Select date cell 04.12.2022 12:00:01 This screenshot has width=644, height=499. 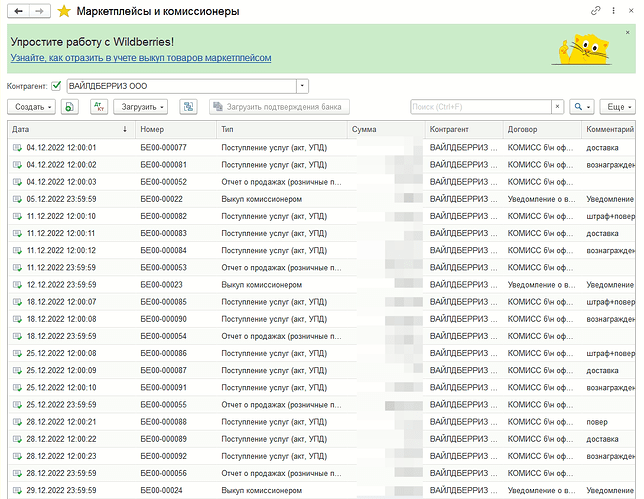point(61,148)
